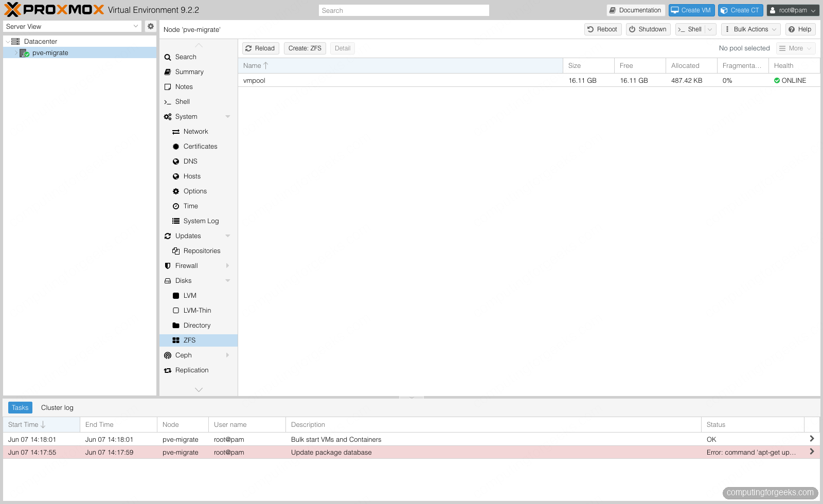Open details arrow for Bulk start VMs task

[x=812, y=439]
